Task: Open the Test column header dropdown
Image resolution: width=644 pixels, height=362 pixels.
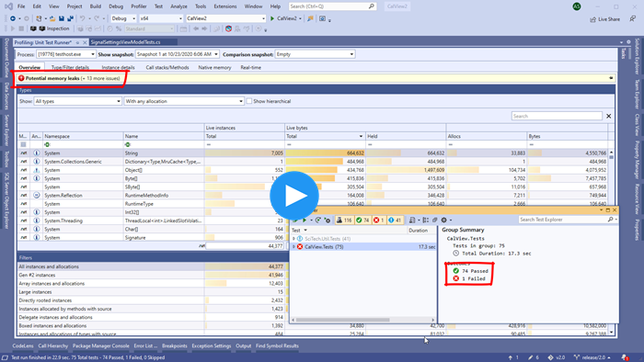Action: pos(305,231)
